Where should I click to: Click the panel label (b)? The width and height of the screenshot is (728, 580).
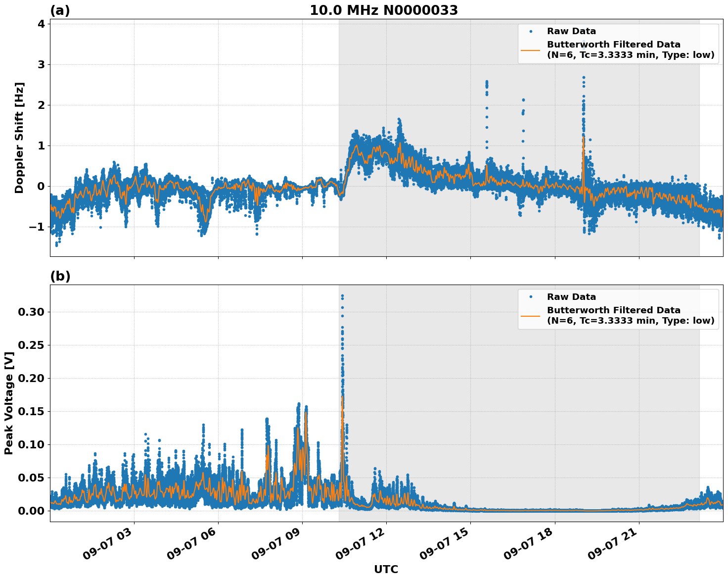point(60,275)
